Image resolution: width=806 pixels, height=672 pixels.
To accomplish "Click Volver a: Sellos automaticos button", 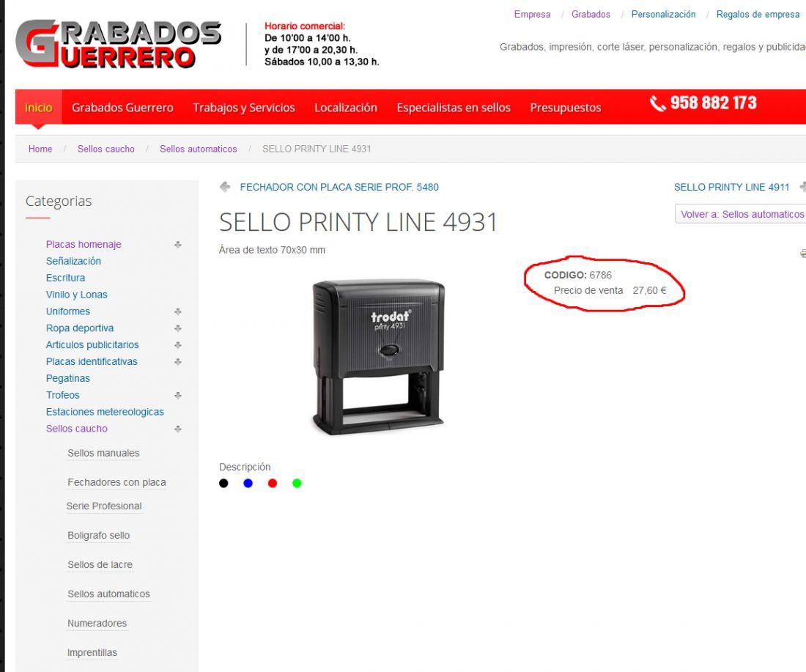I will tap(740, 214).
